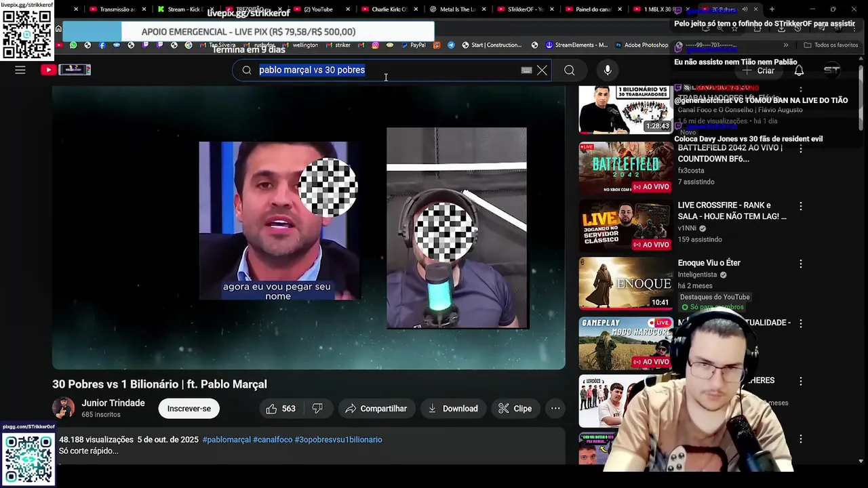
Task: Open LIVE CROSSFIRE - RANK e SALA title
Action: (732, 211)
